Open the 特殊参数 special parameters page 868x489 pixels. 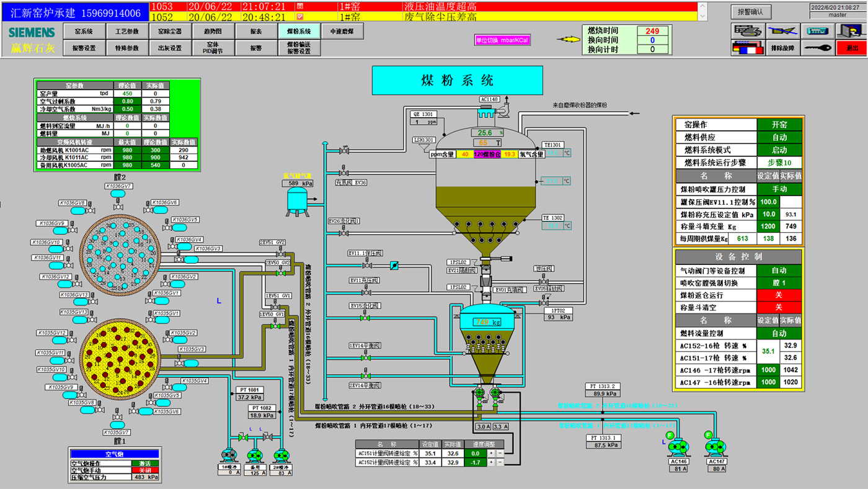[x=127, y=48]
